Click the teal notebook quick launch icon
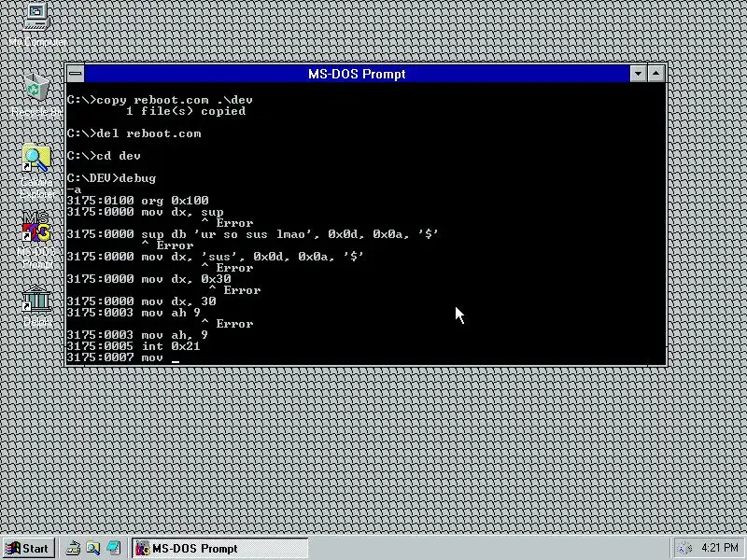747x560 pixels. click(114, 549)
